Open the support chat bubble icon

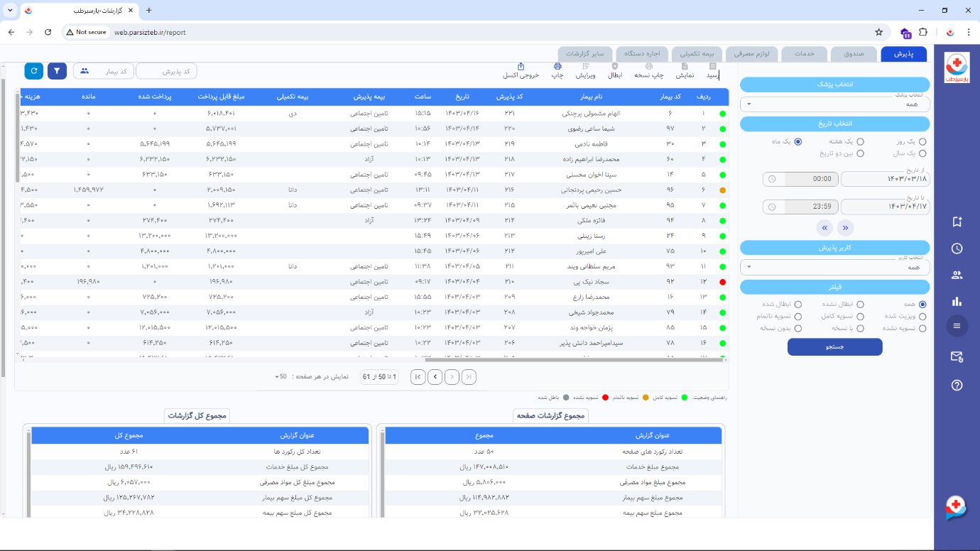pos(957,508)
